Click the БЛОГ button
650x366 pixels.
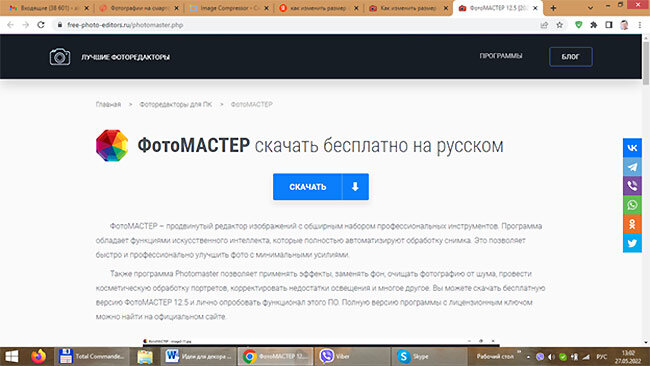point(570,57)
